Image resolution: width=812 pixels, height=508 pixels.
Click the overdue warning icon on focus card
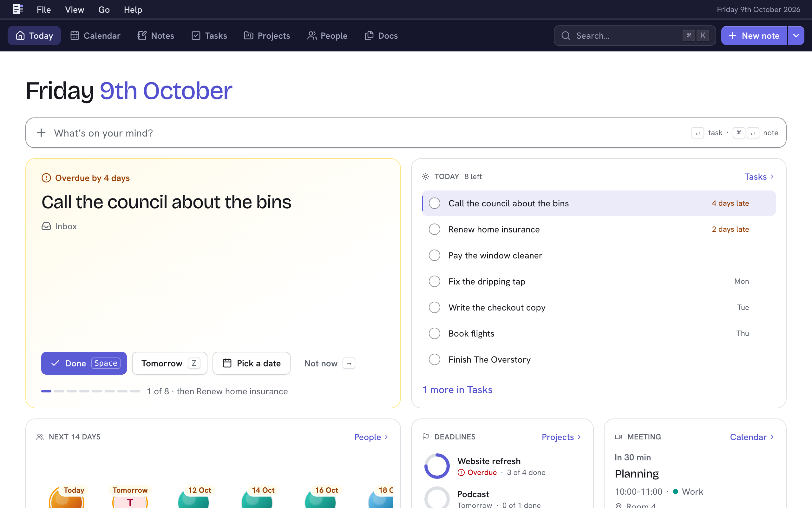point(46,178)
